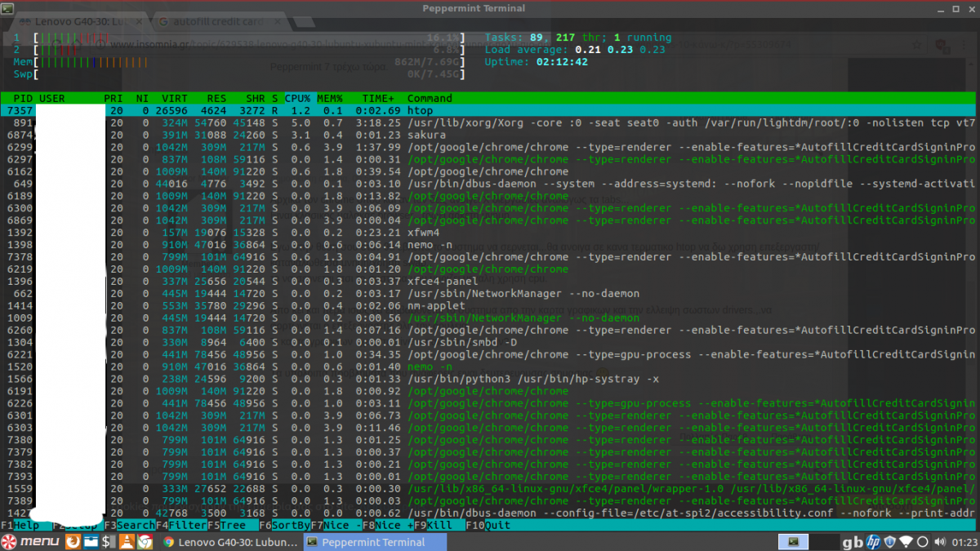Select the nm-applet process row
The height and width of the screenshot is (551, 980).
pos(490,306)
